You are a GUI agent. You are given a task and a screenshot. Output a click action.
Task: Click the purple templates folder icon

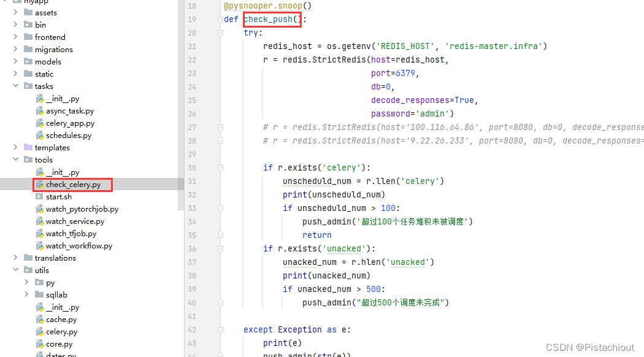click(x=28, y=147)
